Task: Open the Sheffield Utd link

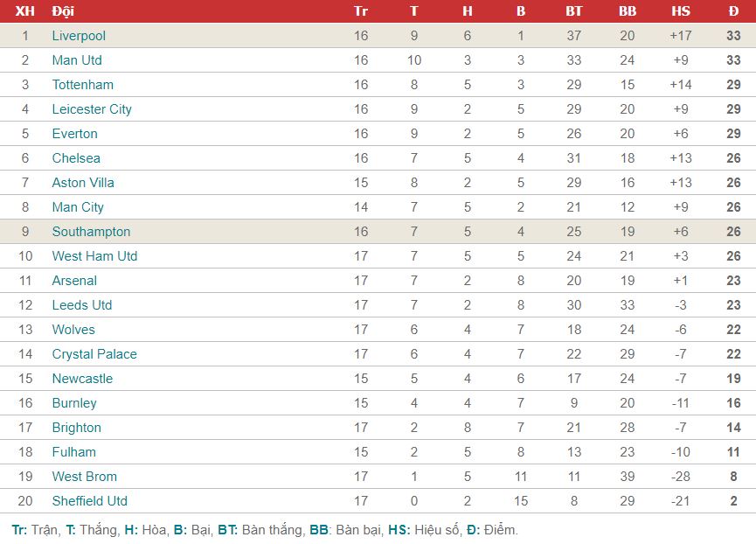Action: click(90, 501)
